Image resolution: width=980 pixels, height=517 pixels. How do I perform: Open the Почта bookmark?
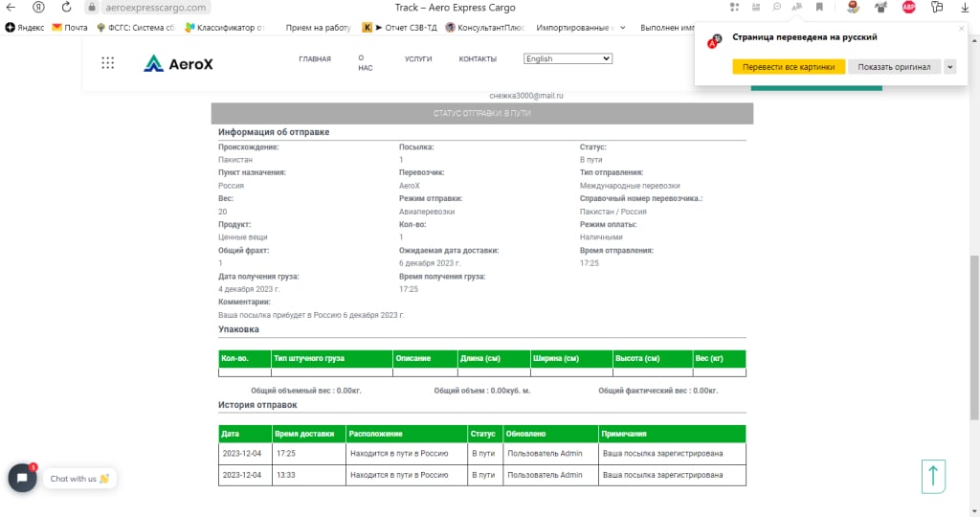click(x=69, y=28)
